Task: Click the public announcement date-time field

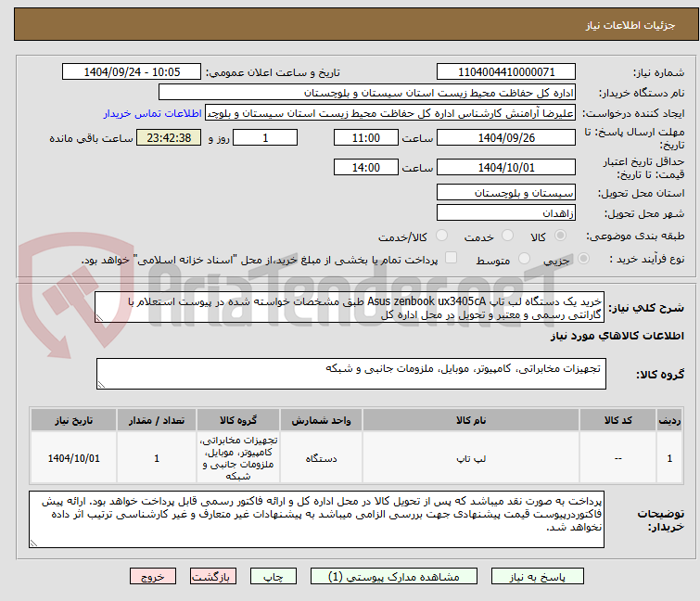Action: coord(132,72)
